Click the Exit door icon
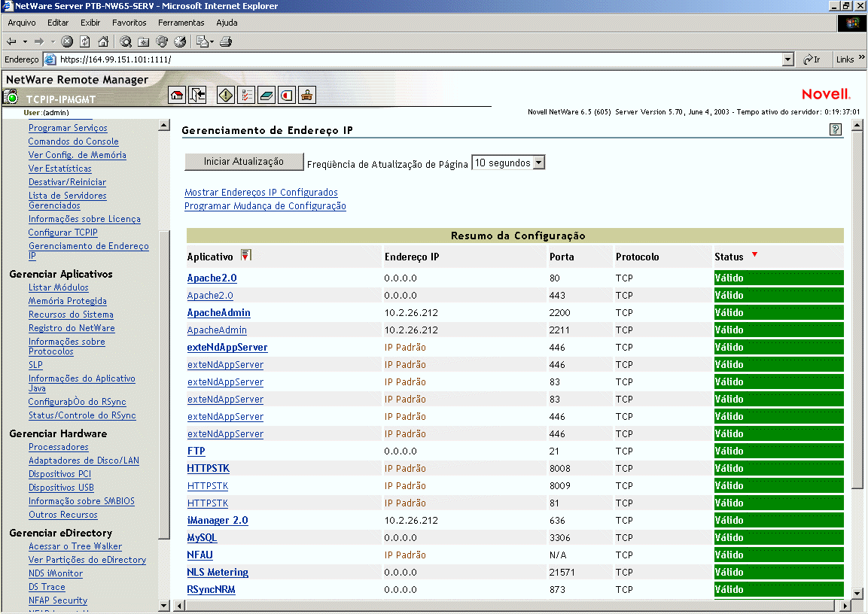Image resolution: width=868 pixels, height=614 pixels. pyautogui.click(x=197, y=95)
